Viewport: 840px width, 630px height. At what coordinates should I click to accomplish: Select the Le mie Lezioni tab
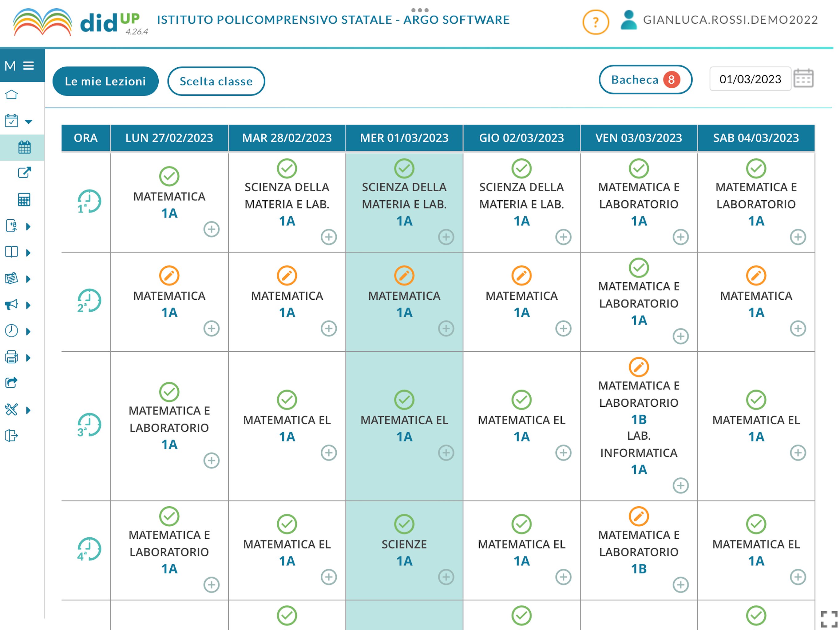(x=105, y=81)
